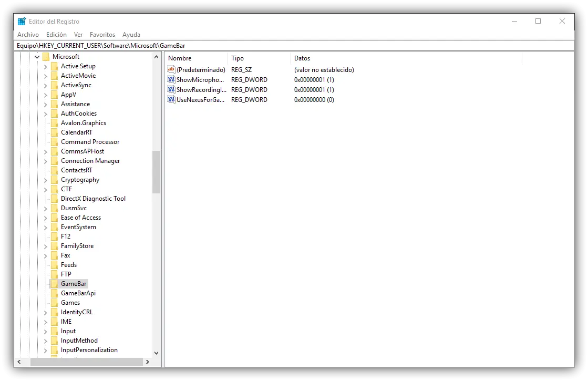Select the Active Setup key label

point(78,66)
